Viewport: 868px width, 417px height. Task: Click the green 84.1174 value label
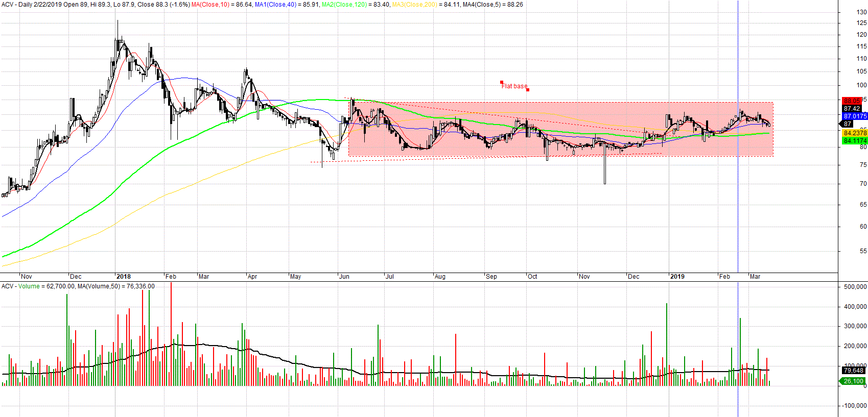[x=855, y=141]
